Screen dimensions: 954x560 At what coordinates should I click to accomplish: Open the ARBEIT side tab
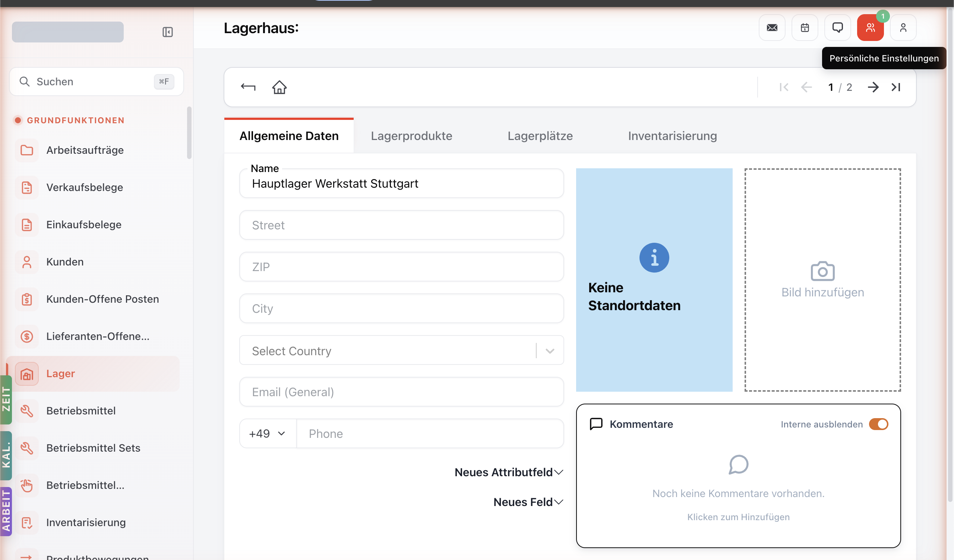pos(6,512)
